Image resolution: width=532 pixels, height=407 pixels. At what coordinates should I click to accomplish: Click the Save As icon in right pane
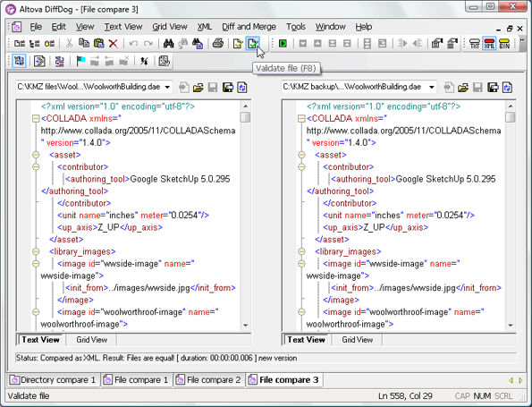(493, 88)
